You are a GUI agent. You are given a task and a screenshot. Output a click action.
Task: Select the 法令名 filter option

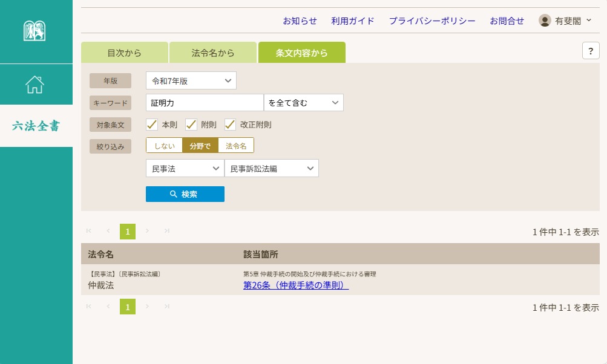(236, 146)
